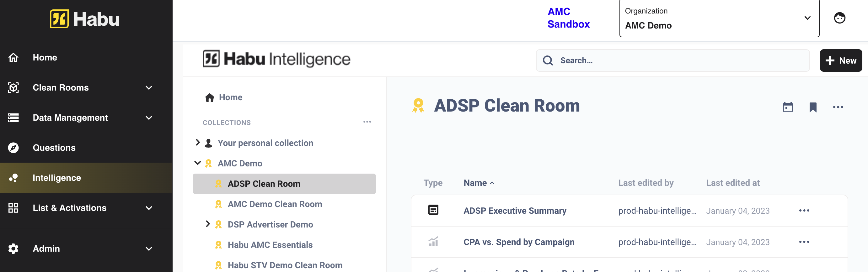Open the COLLECTIONS three-dot menu
868x272 pixels.
point(367,122)
